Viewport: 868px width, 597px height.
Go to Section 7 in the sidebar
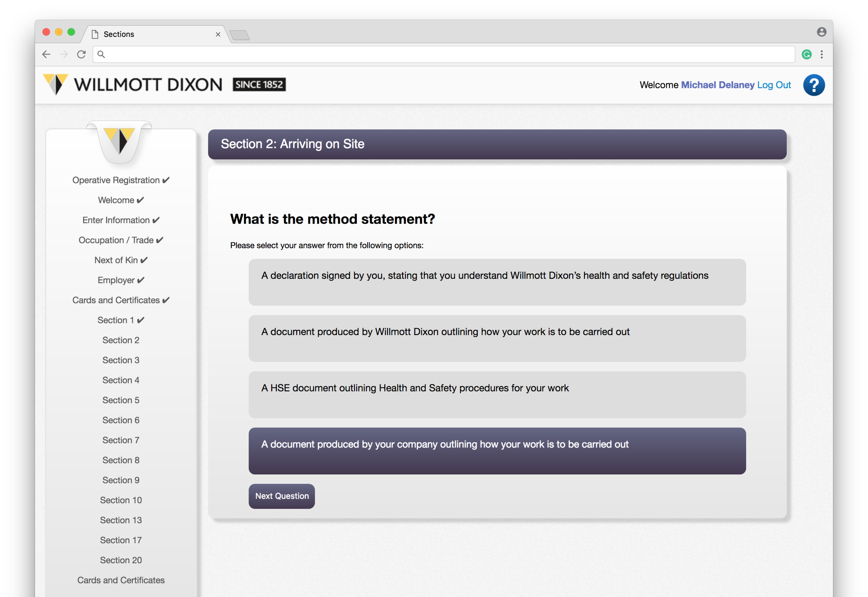121,440
